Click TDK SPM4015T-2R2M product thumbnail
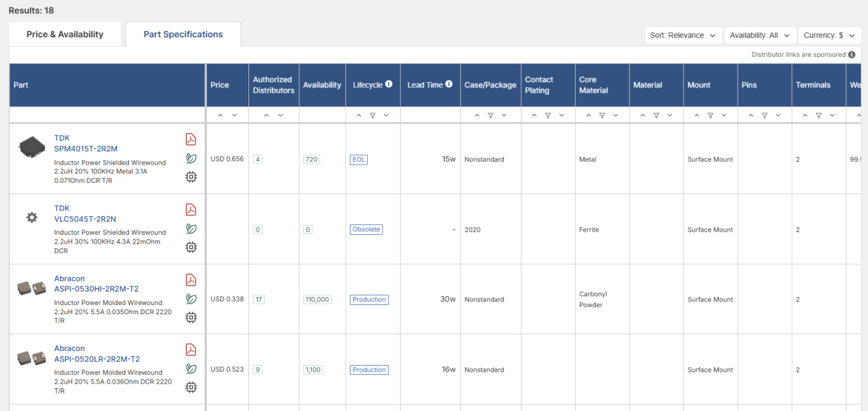Screen dimensions: 868x411 [31, 146]
